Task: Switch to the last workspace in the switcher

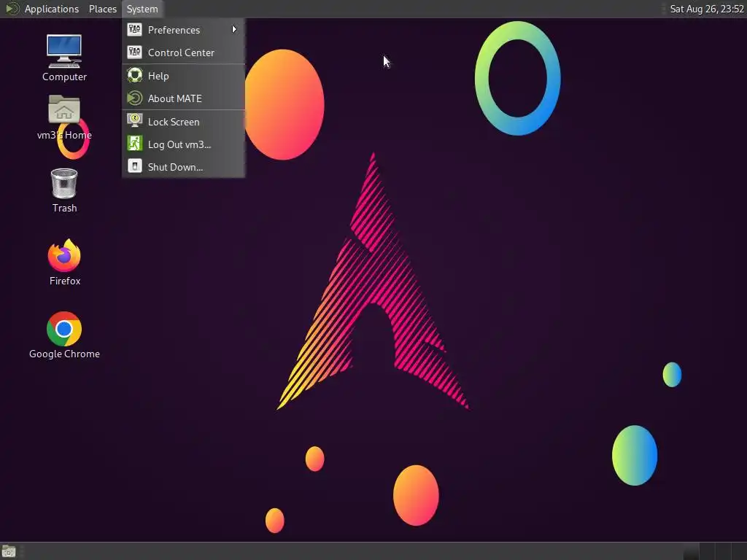Action: [x=739, y=551]
